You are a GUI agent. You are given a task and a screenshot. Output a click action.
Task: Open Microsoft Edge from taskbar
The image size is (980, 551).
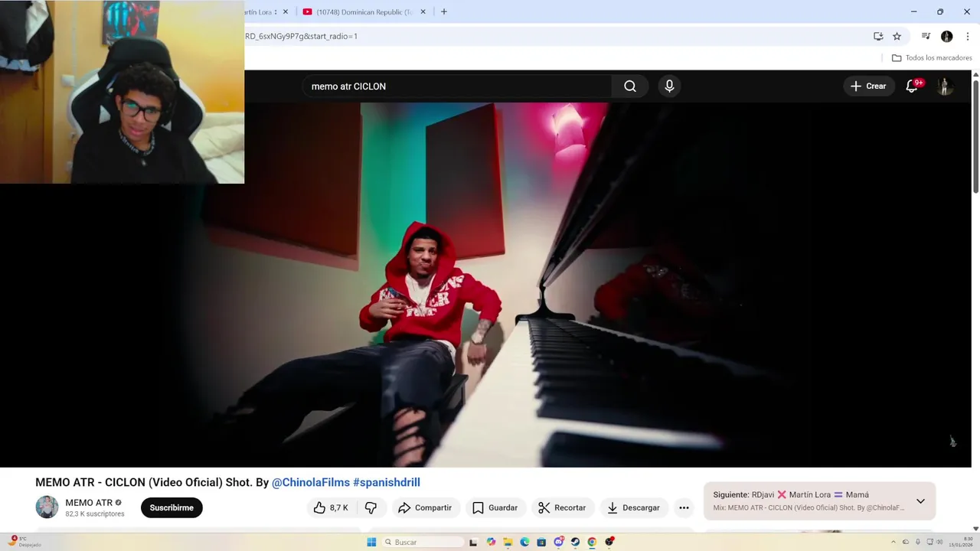point(524,542)
